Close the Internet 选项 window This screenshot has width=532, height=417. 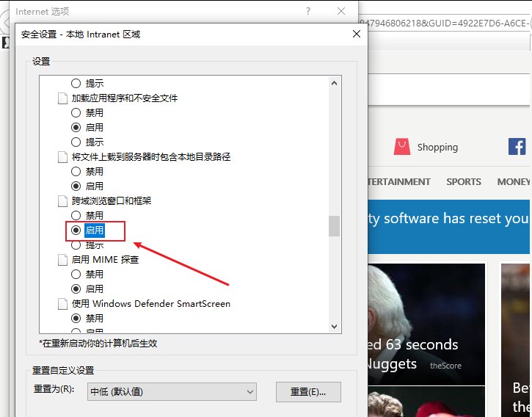(x=341, y=11)
